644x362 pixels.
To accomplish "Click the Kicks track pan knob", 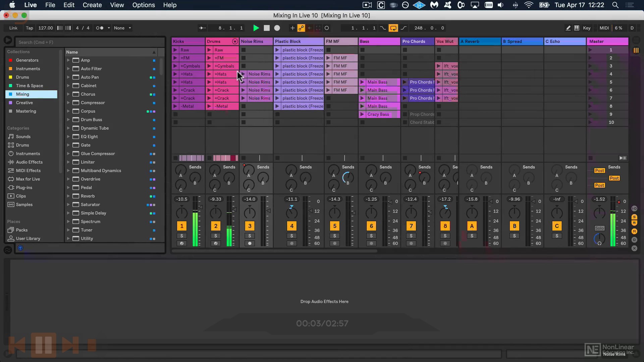I will (x=182, y=213).
